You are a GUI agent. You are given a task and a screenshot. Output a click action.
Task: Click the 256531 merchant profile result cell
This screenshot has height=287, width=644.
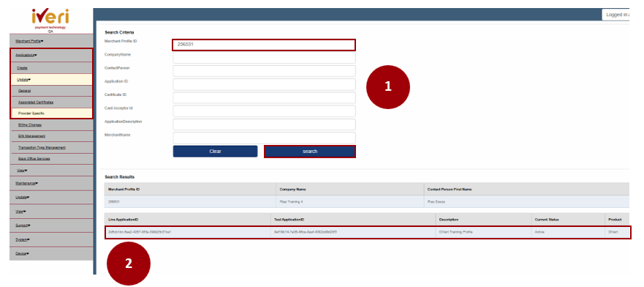point(190,201)
